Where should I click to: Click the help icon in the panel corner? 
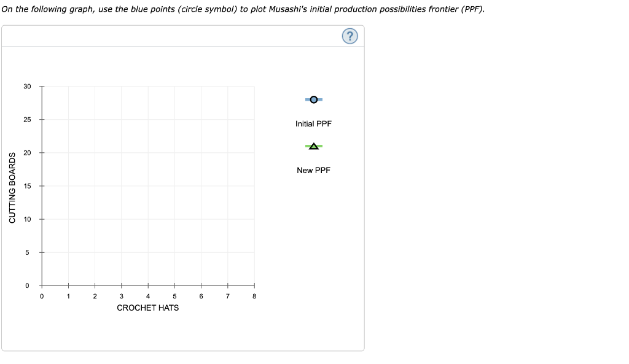tap(350, 36)
